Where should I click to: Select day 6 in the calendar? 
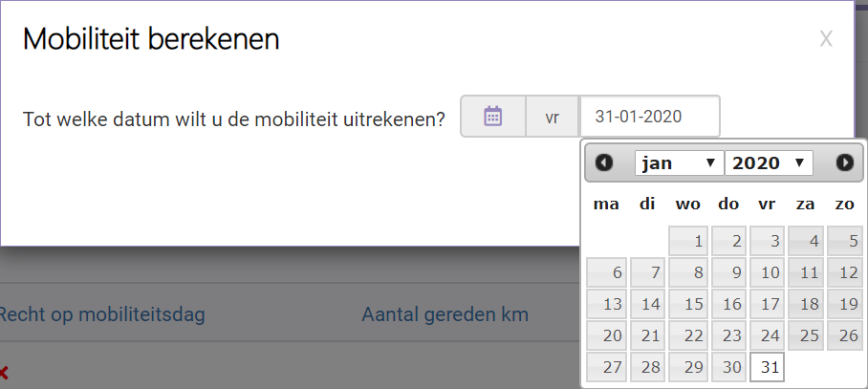click(x=606, y=273)
